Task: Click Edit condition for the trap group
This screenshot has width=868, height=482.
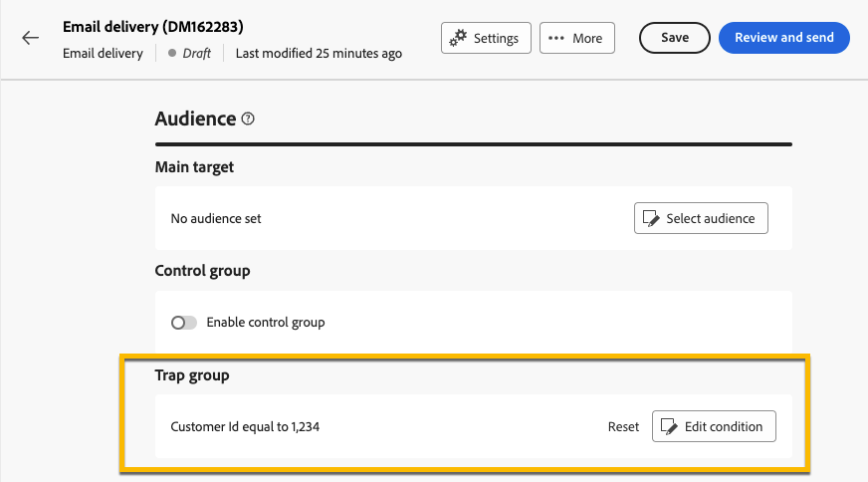Action: 714,426
